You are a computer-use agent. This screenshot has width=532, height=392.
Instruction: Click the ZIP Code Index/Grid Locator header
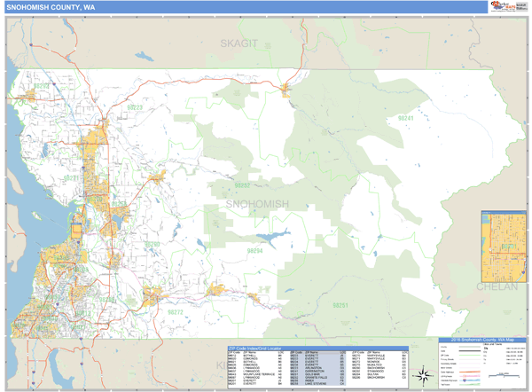coord(318,349)
